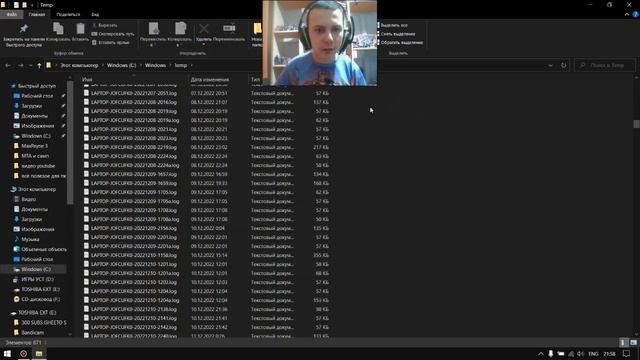
Task: Select file LAPTOP-JOFCUFK0-20221209-1657.log
Action: click(x=134, y=174)
